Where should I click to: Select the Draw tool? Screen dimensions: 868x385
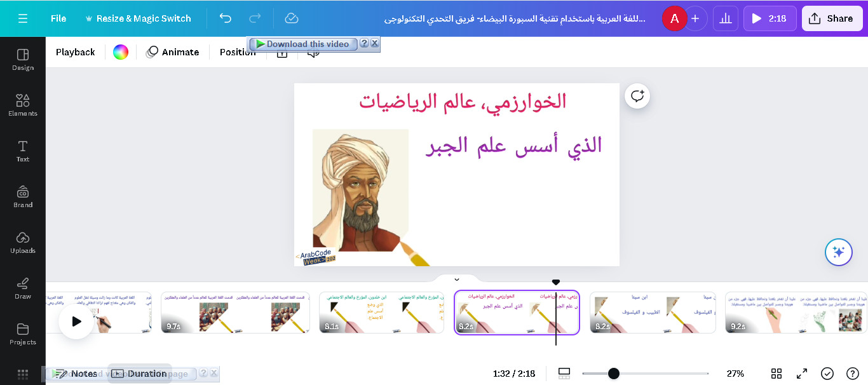[23, 288]
